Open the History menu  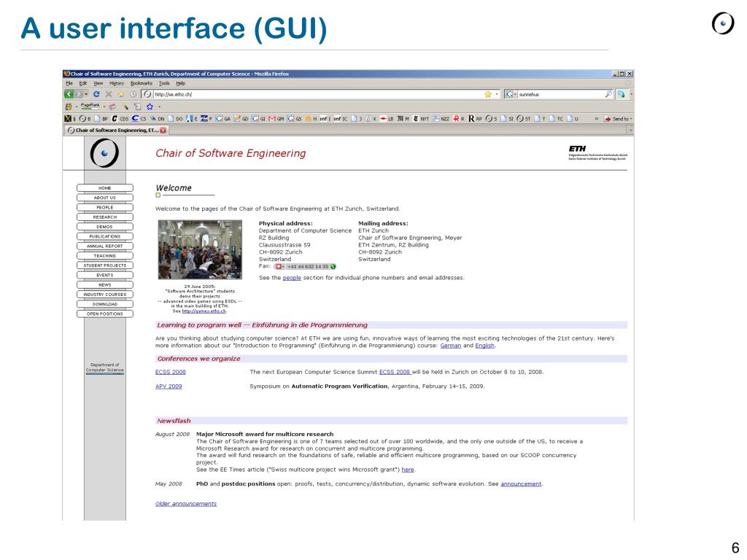pos(117,83)
